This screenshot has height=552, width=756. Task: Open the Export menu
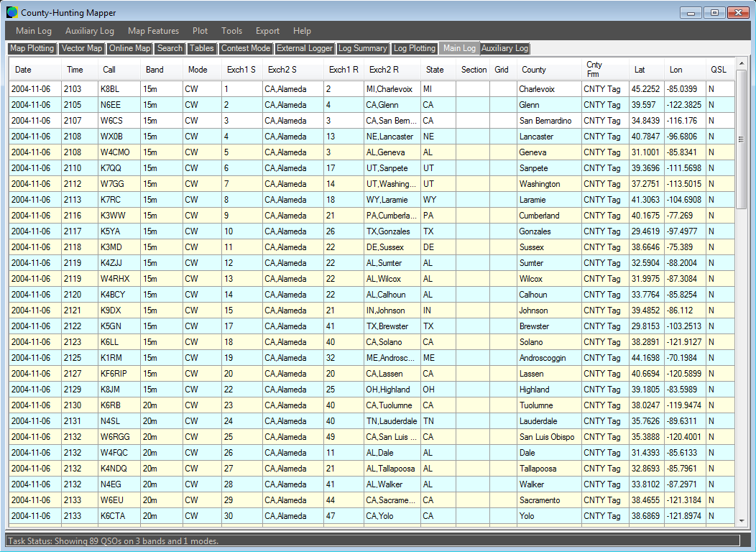point(267,31)
